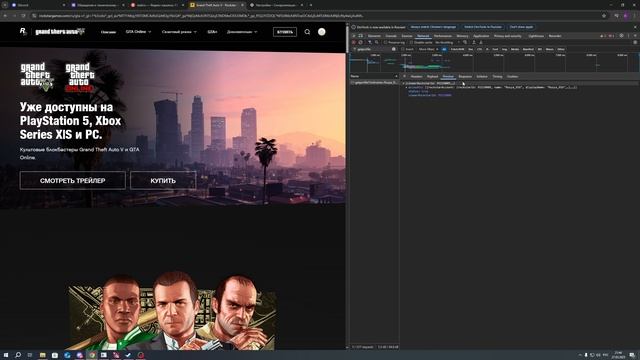This screenshot has width=640, height=360.
Task: Open the Application panel
Action: pos(481,36)
